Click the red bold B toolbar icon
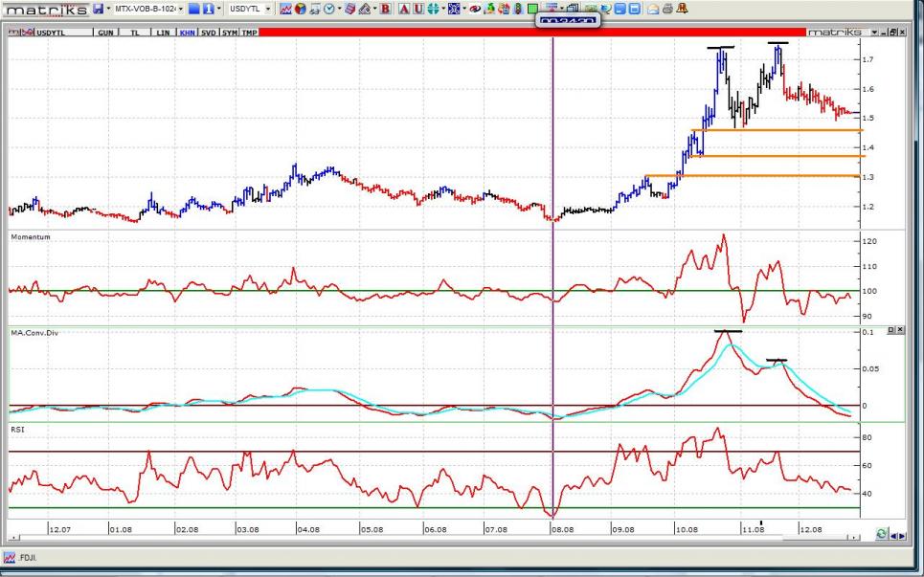The image size is (924, 577). 386,9
